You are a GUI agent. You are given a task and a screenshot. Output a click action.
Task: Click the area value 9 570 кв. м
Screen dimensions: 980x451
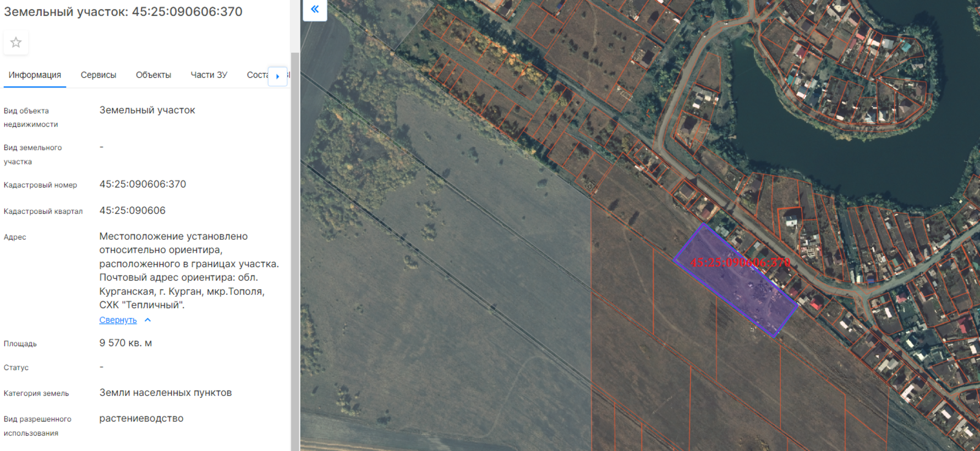(x=125, y=343)
